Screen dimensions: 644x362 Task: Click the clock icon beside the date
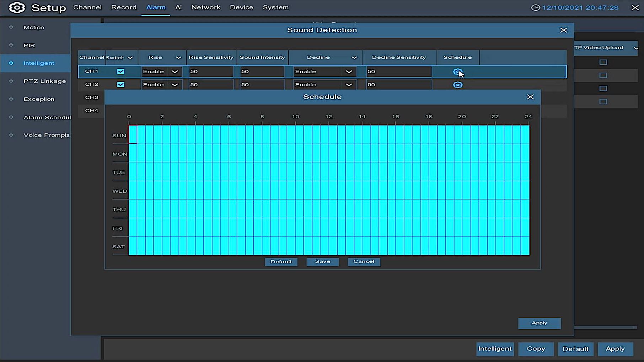point(535,7)
